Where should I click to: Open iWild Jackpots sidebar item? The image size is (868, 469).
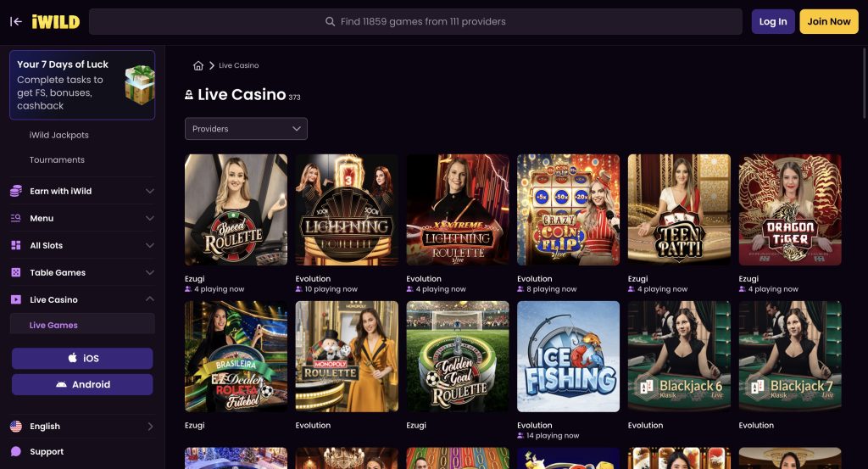tap(58, 135)
